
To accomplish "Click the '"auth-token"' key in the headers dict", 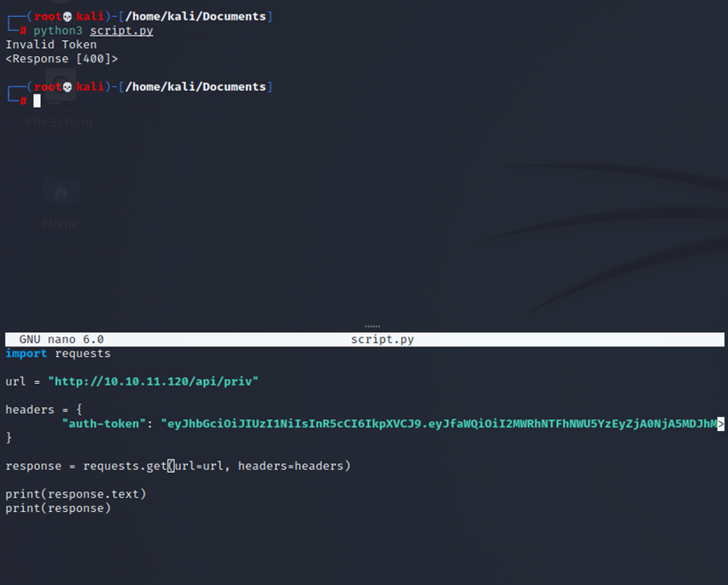I will (x=104, y=424).
